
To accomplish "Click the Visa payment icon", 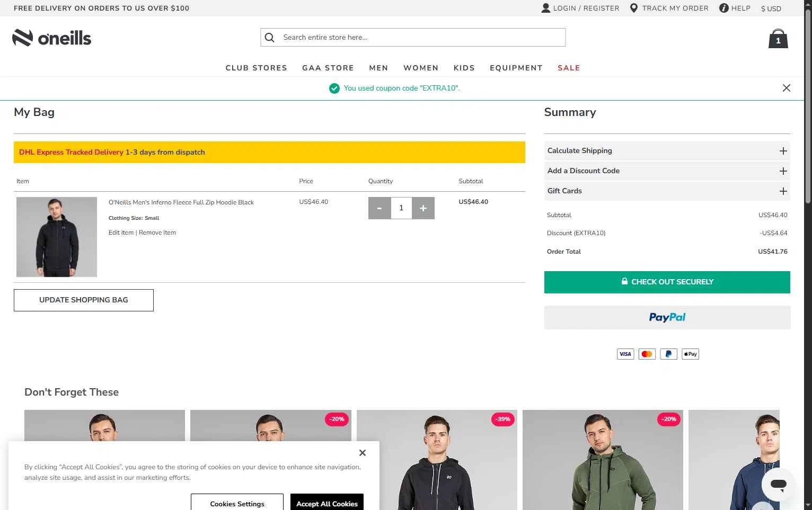I will [x=625, y=354].
